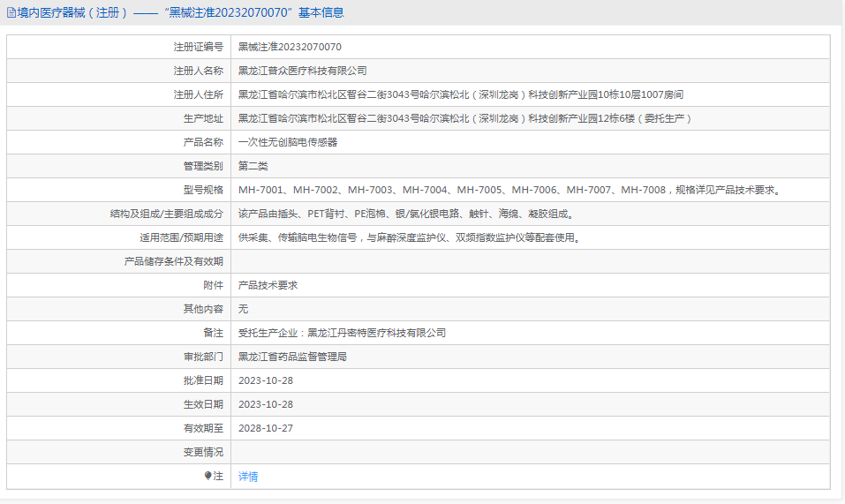Click 生效日期 value 2023-10-28

[266, 404]
